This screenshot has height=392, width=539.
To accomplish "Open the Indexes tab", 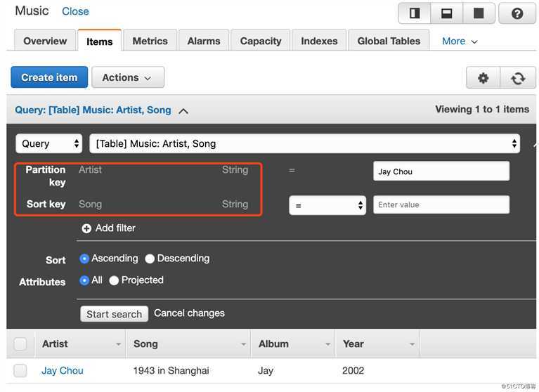I will (319, 41).
